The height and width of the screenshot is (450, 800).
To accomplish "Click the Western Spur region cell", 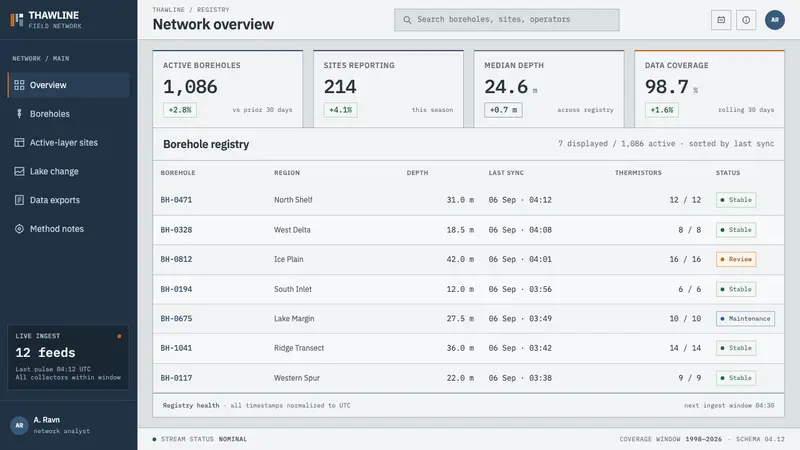I will point(296,378).
